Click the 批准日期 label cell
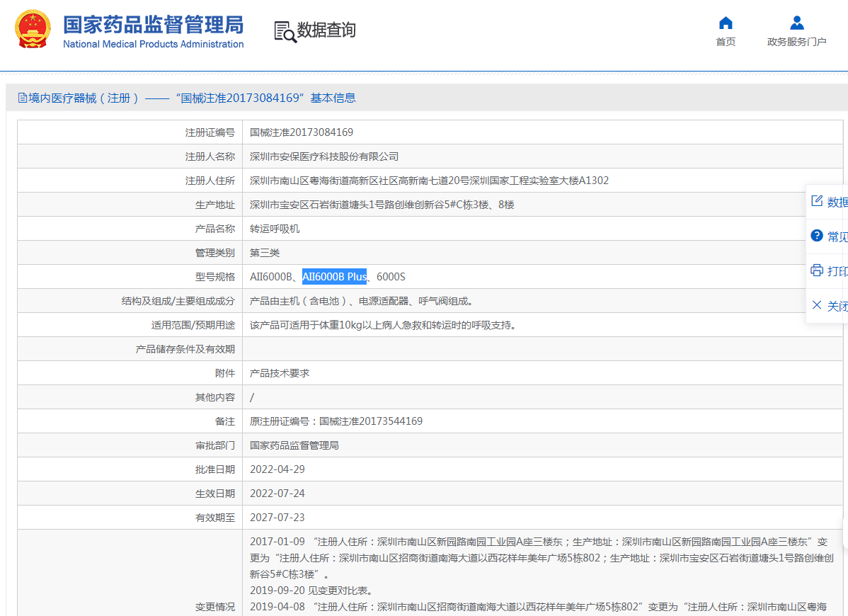The height and width of the screenshot is (616, 848). (x=130, y=469)
